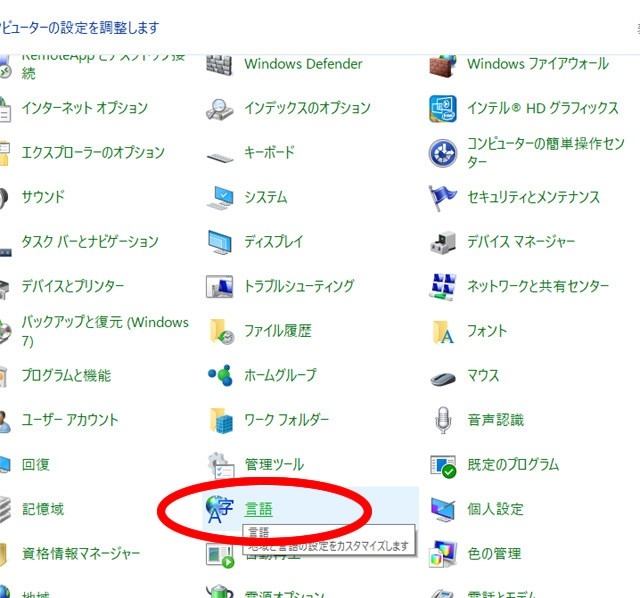
Task: Click the フォント folder icon
Action: (x=443, y=331)
